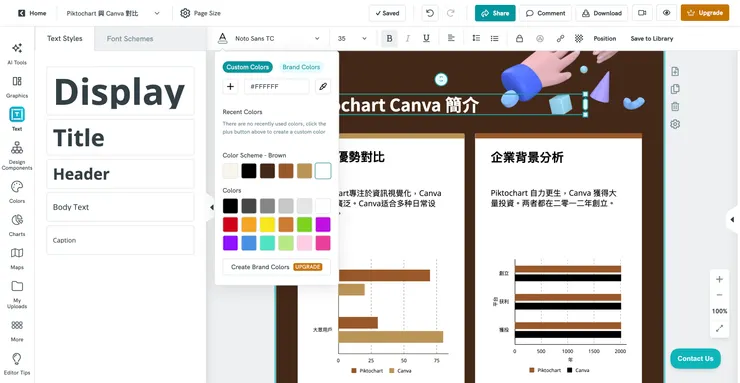Zoom out on the canvas
The width and height of the screenshot is (740, 383).
pyautogui.click(x=719, y=295)
